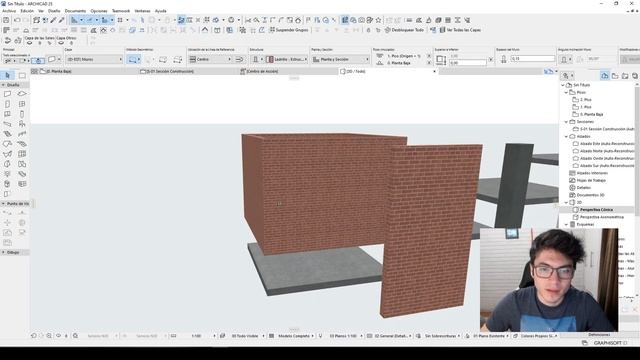Click the previous zoom icon in bottom bar
This screenshot has width=640, height=360.
pyautogui.click(x=34, y=336)
